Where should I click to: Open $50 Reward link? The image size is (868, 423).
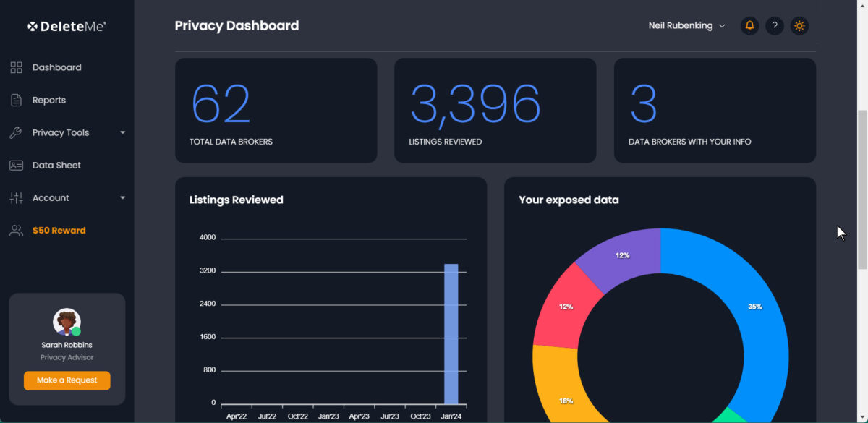tap(59, 231)
